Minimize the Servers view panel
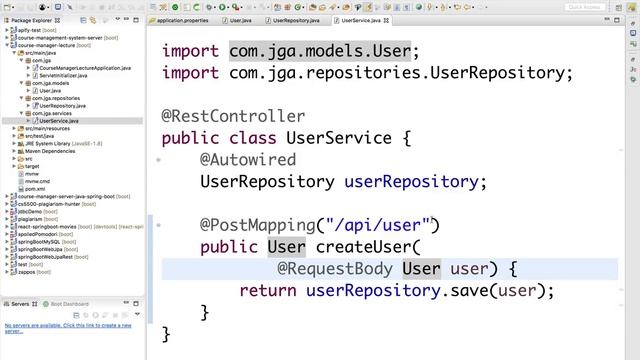Viewport: 640px width, 360px height. 126,303
